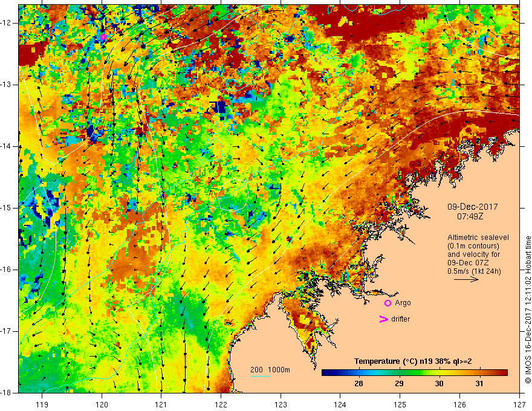Click longitude label '121' on bottom axis

[161, 404]
